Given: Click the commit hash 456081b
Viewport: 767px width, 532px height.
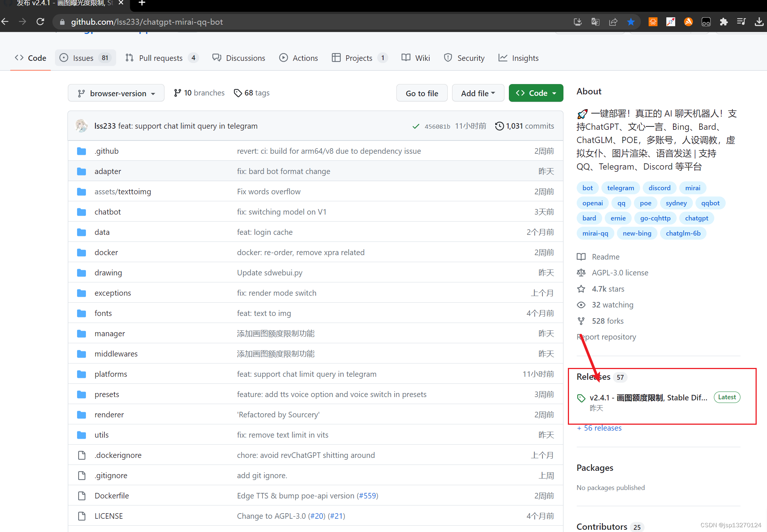Looking at the screenshot, I should [x=437, y=126].
